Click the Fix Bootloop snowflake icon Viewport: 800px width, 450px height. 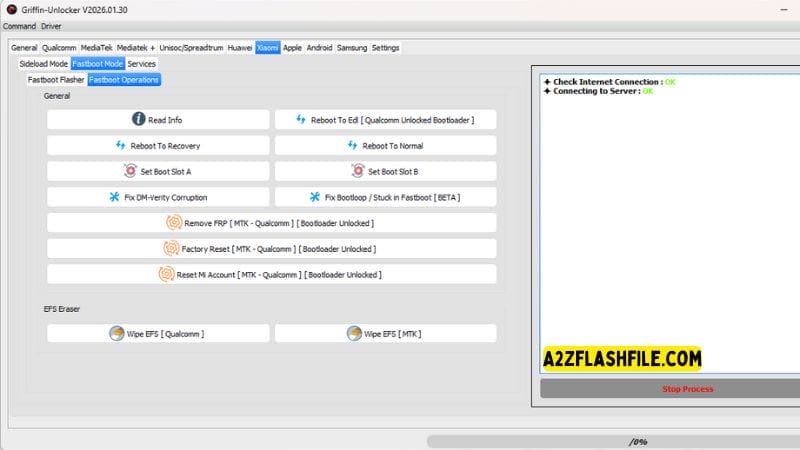(x=315, y=197)
